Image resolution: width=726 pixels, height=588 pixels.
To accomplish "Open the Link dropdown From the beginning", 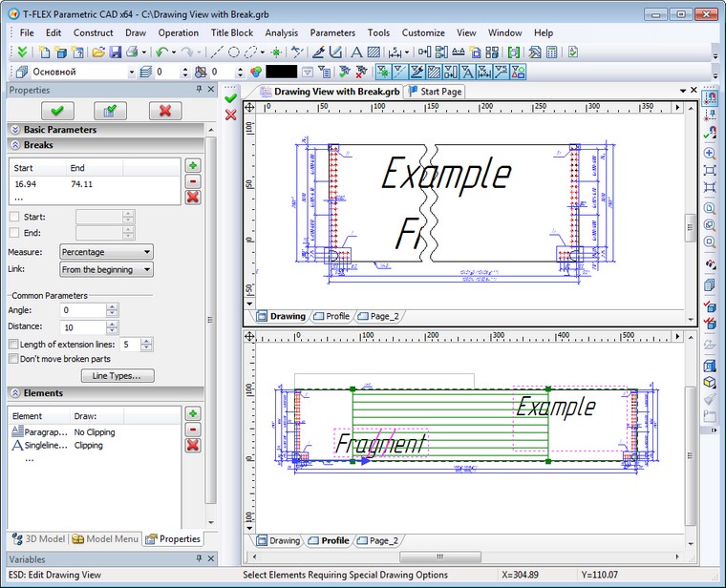I will tap(106, 270).
